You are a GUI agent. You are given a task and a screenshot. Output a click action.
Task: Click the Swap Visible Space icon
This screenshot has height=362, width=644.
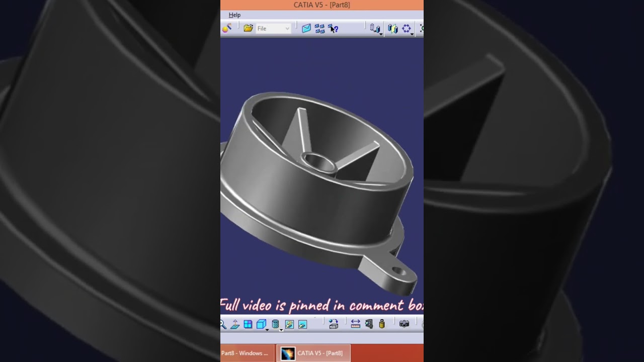(302, 324)
